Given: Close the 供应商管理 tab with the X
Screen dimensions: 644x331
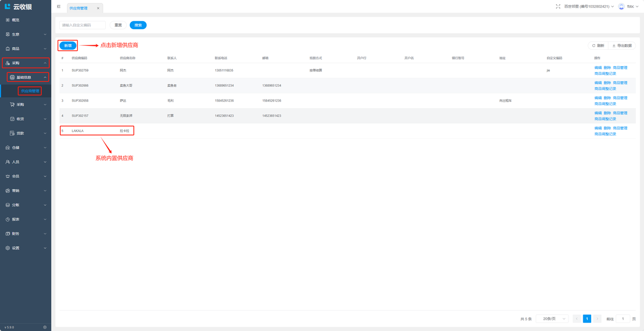Looking at the screenshot, I should point(98,8).
